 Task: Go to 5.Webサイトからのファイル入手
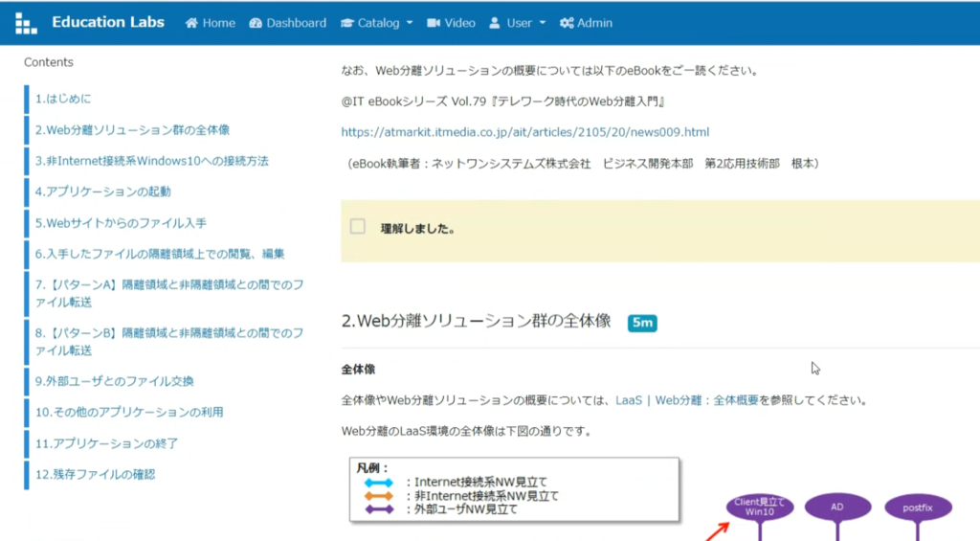point(121,223)
